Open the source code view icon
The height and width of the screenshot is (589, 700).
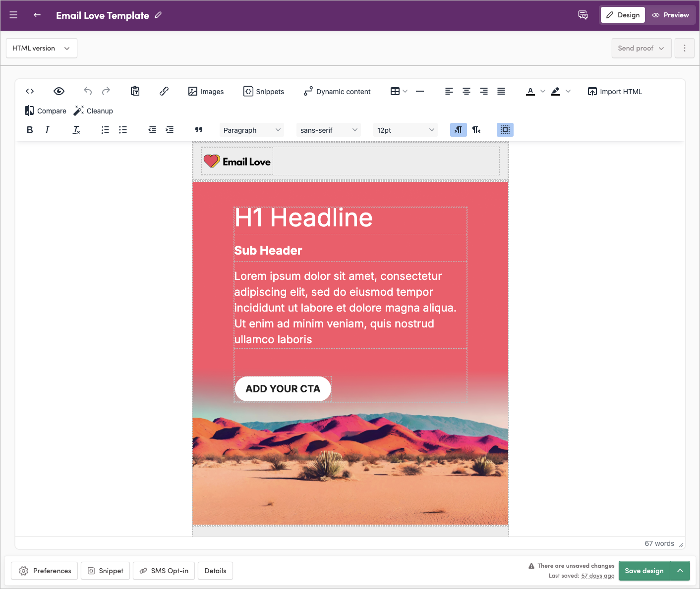coord(30,91)
